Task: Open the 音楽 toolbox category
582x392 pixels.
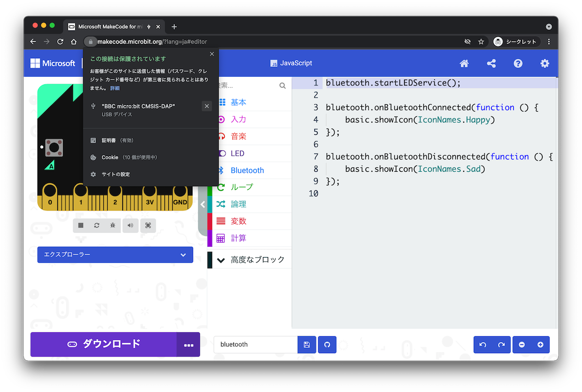Action: 249,136
